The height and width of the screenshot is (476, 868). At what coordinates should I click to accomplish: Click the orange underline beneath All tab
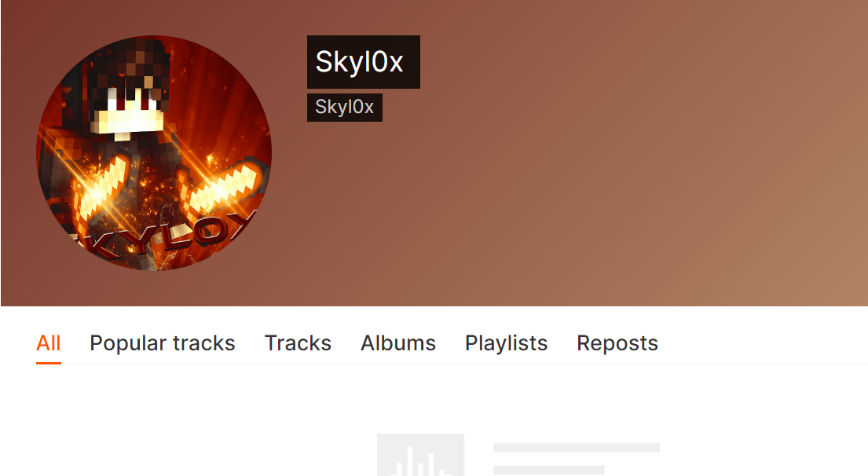coord(48,363)
